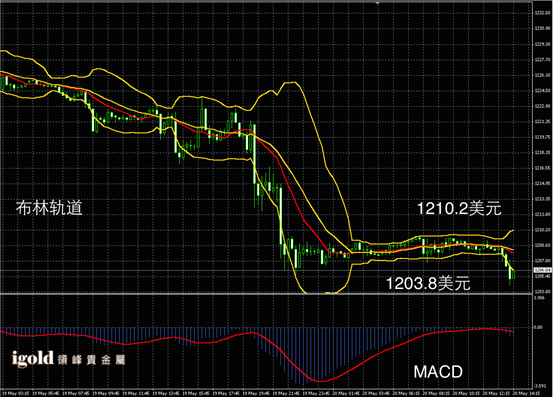Select the 1203.8美元 price annotation
This screenshot has height=397, width=553.
pyautogui.click(x=428, y=283)
